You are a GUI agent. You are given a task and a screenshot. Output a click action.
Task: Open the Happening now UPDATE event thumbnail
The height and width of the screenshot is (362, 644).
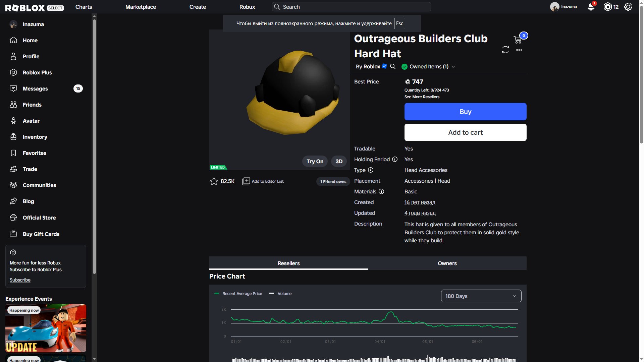pyautogui.click(x=46, y=328)
